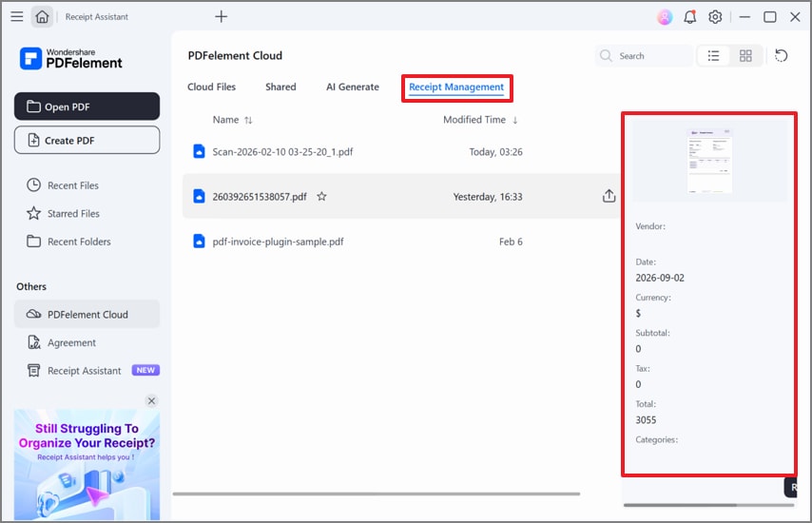Close the receipt promo banner
This screenshot has height=523, width=812.
point(151,400)
